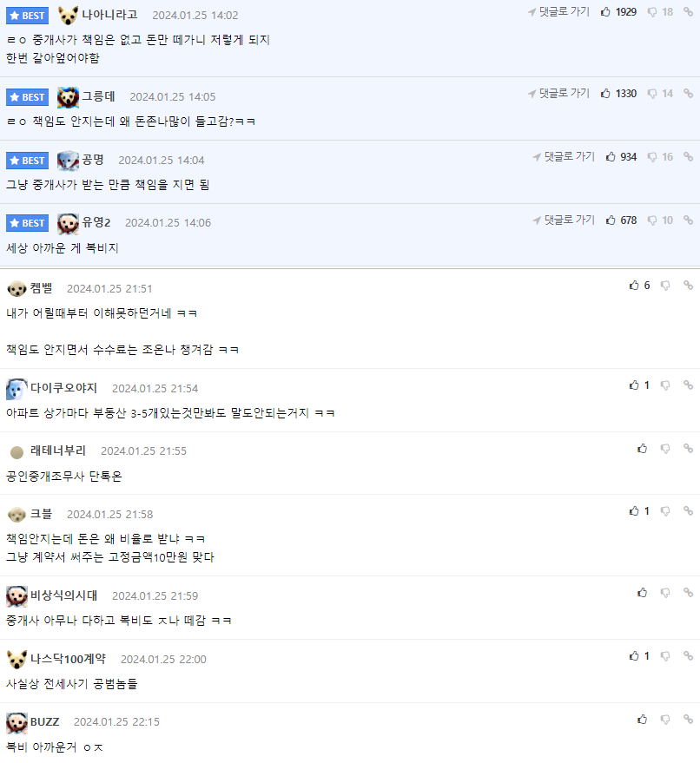
Task: Go to 나아니라고's comment via 댓글로 가기
Action: tap(558, 12)
